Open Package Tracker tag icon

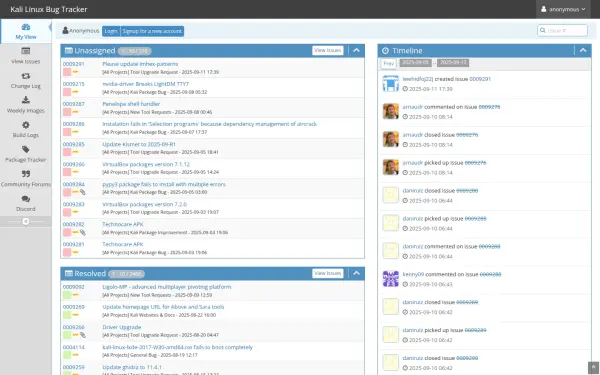pos(26,149)
